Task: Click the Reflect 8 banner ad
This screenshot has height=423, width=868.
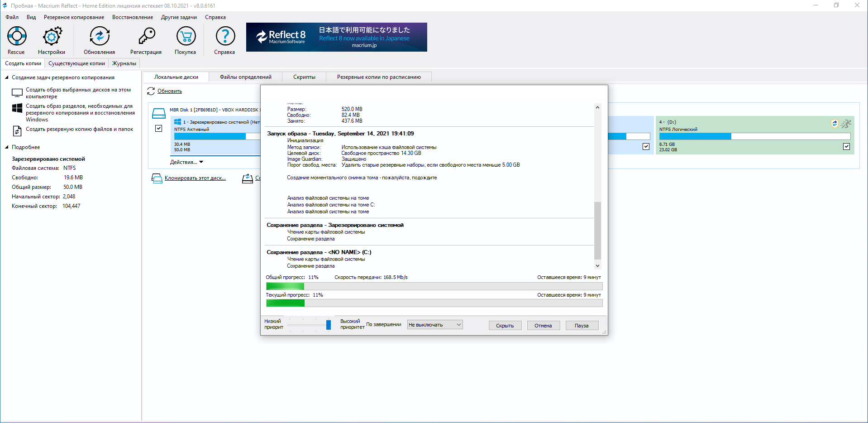Action: (337, 37)
